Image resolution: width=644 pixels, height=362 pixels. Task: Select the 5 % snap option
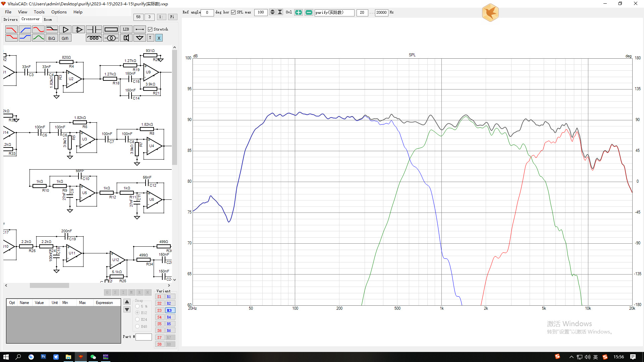point(137,306)
